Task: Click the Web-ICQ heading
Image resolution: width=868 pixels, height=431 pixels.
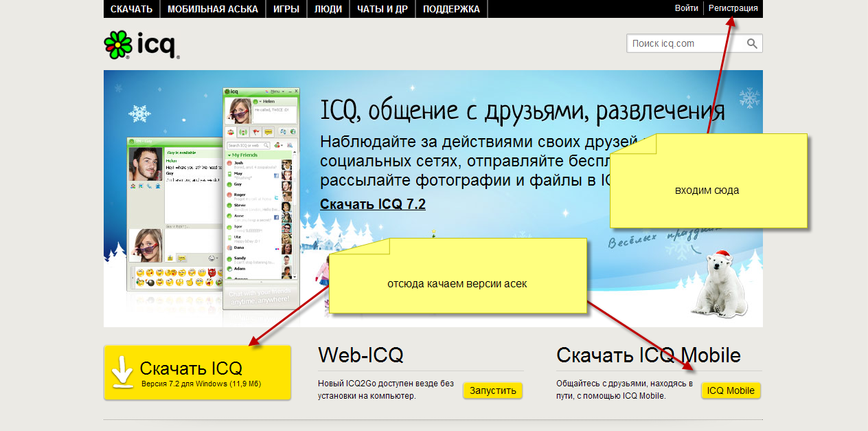Action: (x=361, y=355)
